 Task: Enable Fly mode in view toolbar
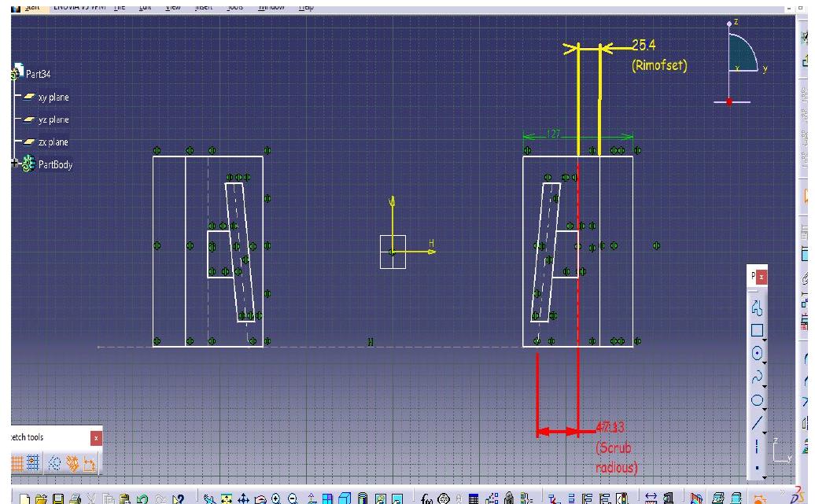point(209,499)
